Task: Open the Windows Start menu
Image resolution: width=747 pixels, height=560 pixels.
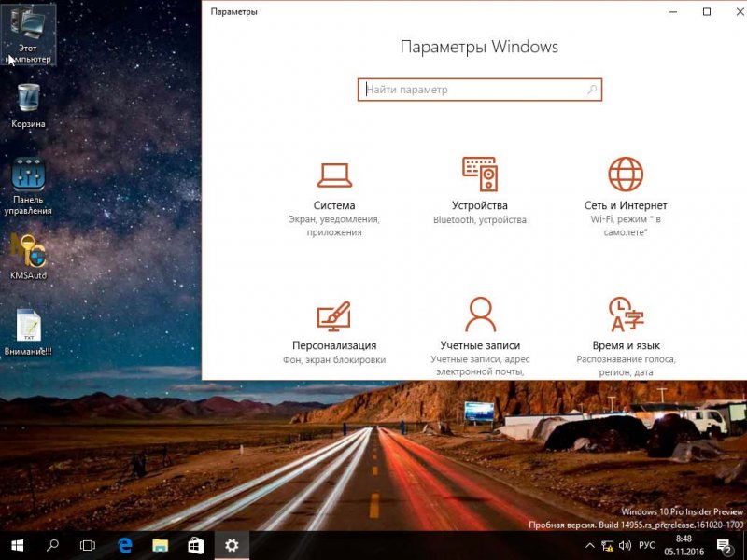Action: 18,545
